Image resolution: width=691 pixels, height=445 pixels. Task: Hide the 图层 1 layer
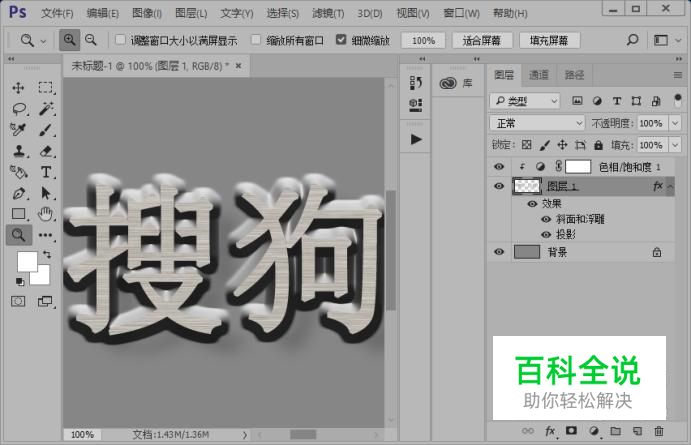tap(499, 186)
